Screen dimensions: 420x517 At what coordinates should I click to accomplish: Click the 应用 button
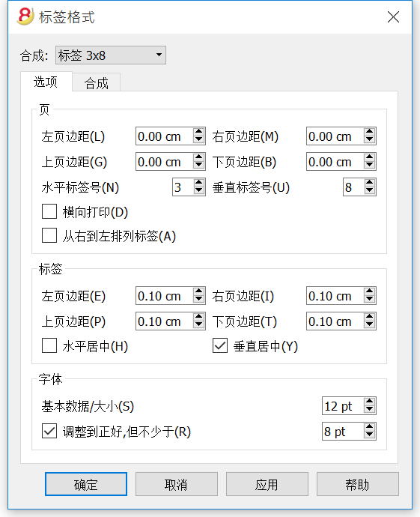tap(267, 484)
